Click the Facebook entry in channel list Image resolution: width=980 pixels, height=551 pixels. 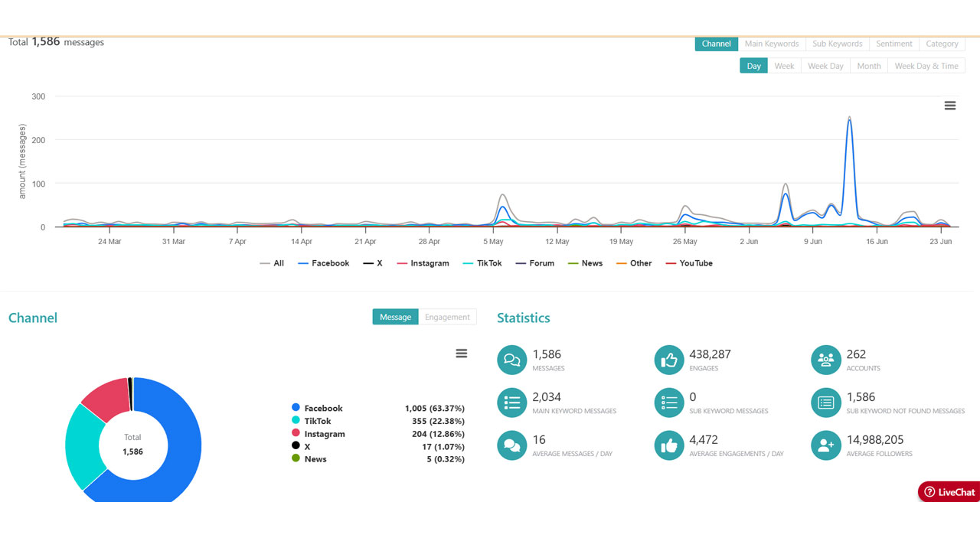323,409
